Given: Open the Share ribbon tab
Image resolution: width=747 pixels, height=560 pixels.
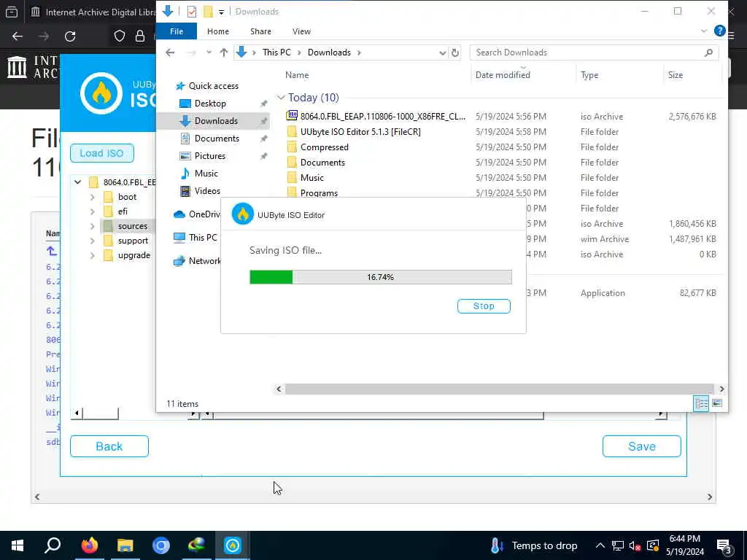Looking at the screenshot, I should coord(260,31).
